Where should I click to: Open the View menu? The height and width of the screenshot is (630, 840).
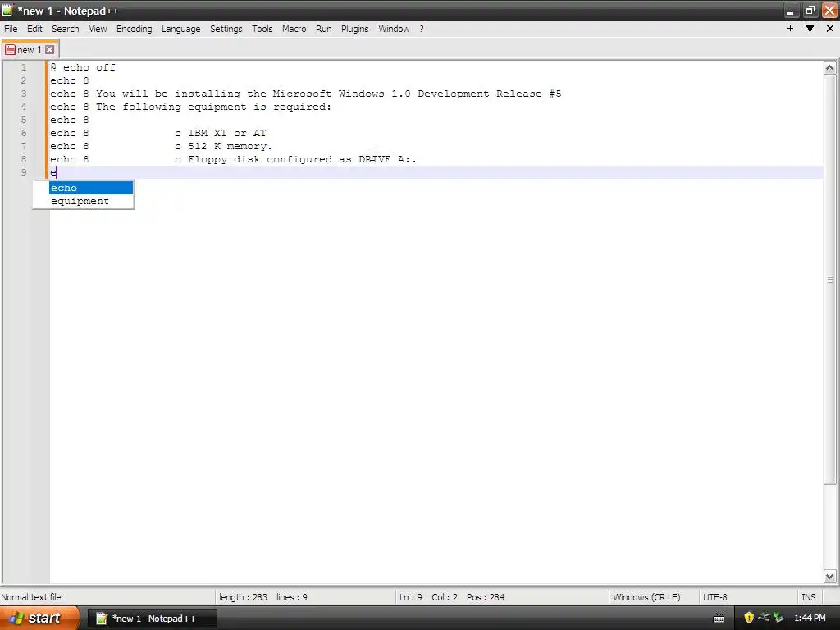click(x=98, y=29)
